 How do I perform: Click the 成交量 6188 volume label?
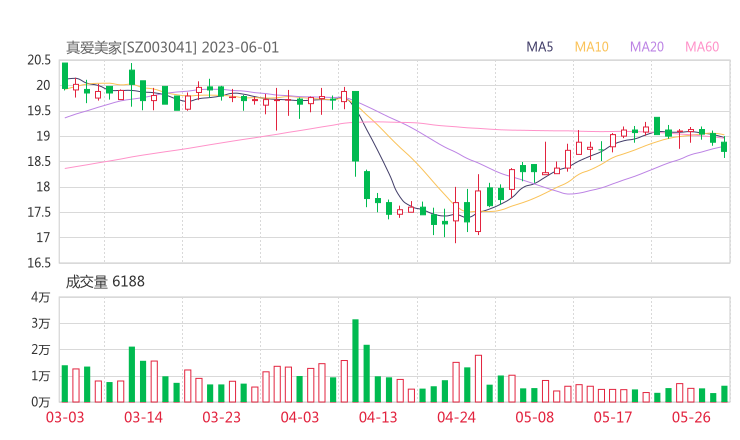point(105,282)
